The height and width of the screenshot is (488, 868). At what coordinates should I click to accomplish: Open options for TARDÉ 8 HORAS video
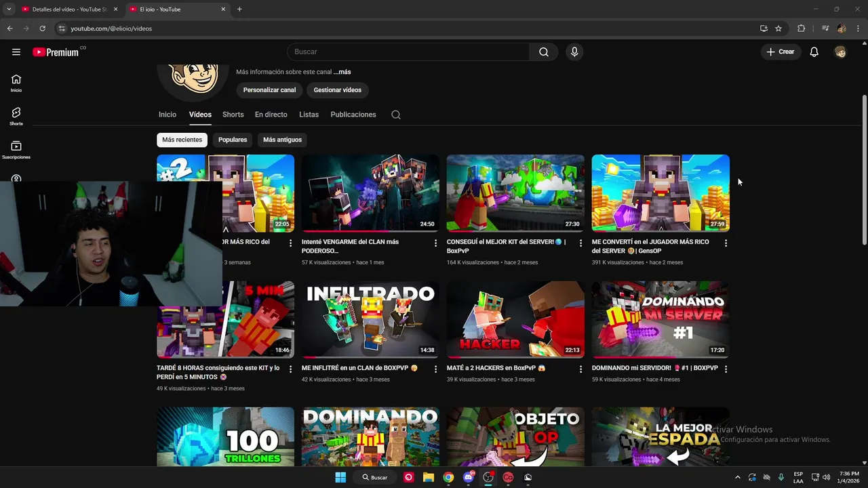click(x=290, y=369)
